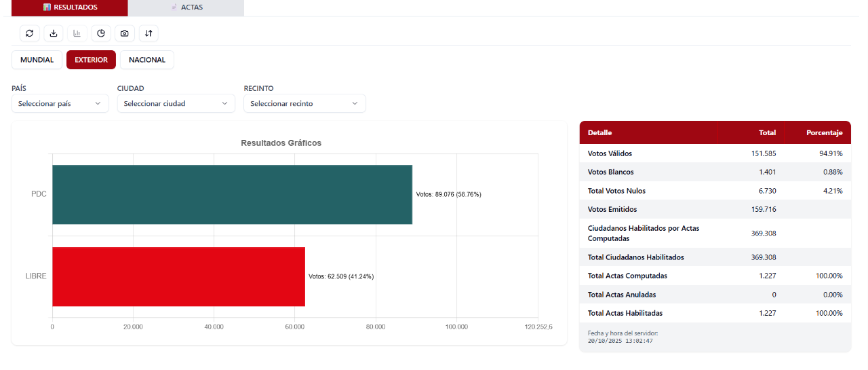Open the País dropdown

(60, 103)
